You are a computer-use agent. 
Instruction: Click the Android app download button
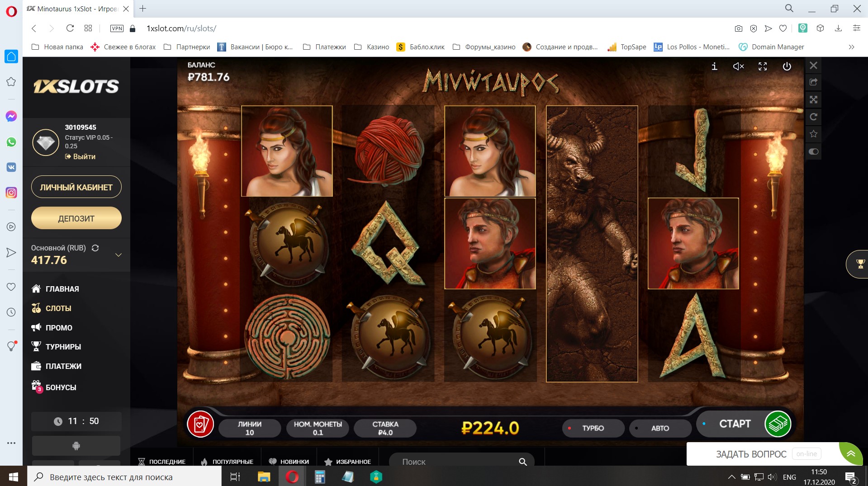(76, 446)
